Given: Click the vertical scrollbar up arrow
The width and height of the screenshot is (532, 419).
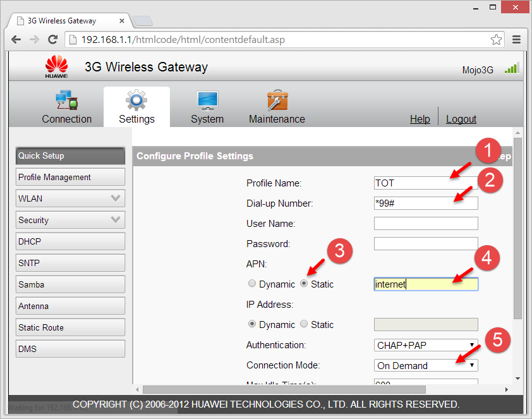Looking at the screenshot, I should coord(517,133).
